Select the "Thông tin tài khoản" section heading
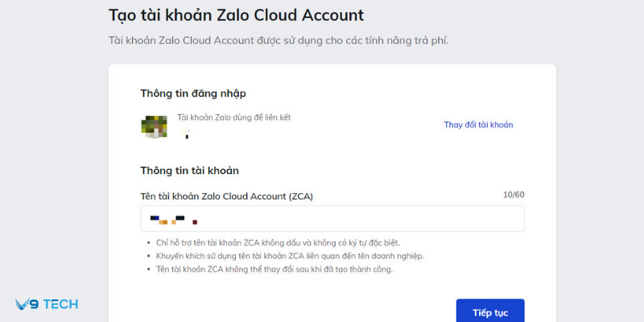 189,171
